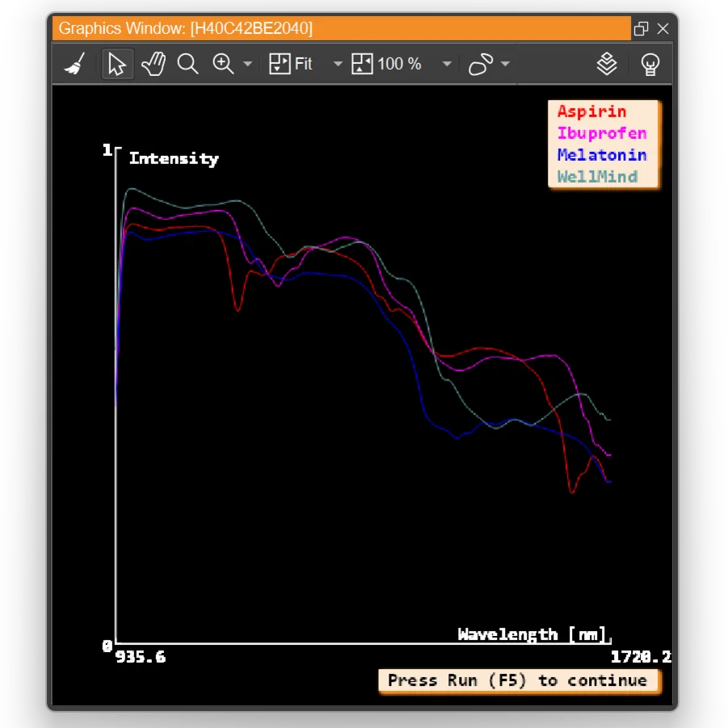Click the 1720.2 axis end value
The image size is (728, 728).
point(641,657)
